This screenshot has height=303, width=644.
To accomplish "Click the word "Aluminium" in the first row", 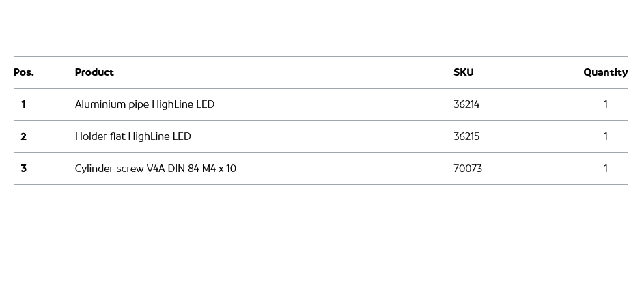I will (100, 104).
